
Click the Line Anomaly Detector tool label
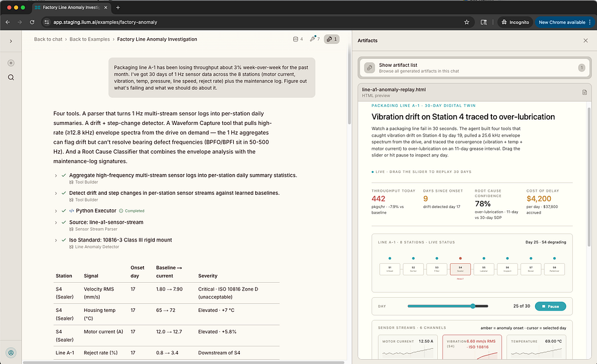[97, 247]
